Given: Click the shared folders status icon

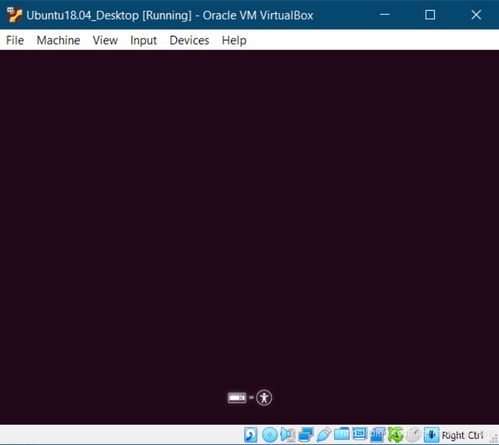Looking at the screenshot, I should pyautogui.click(x=342, y=434).
